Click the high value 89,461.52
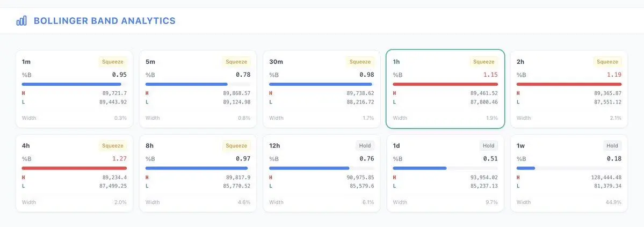This screenshot has height=227, width=644. [x=484, y=93]
